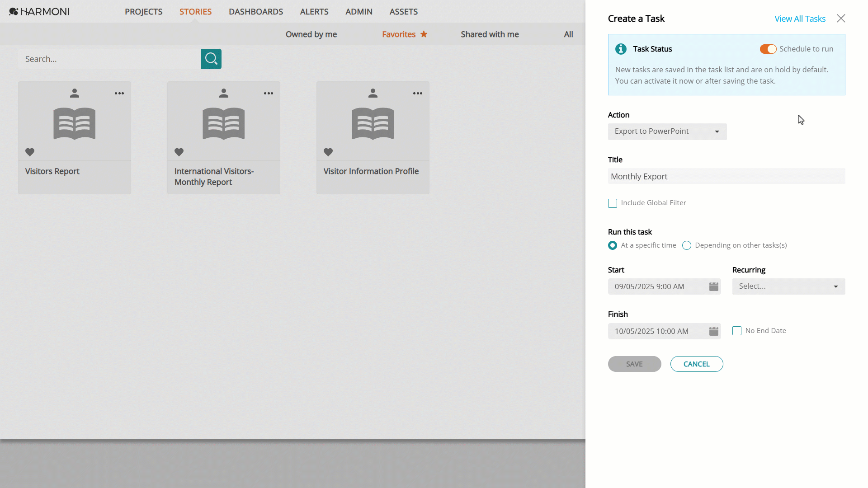Open the View All Tasks link
Viewport: 868px width, 488px height.
tap(800, 19)
